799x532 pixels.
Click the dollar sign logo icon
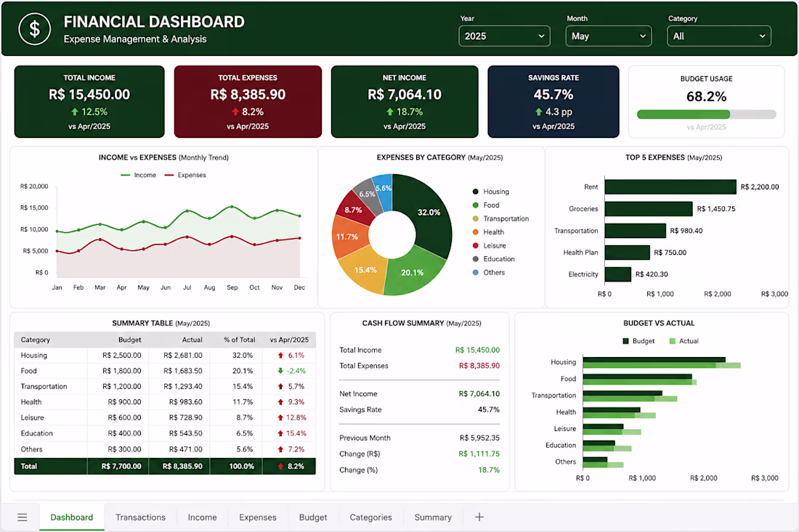click(x=35, y=29)
